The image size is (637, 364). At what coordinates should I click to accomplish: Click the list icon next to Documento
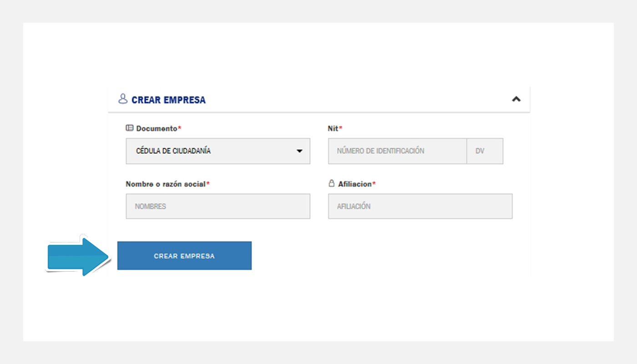tap(130, 128)
